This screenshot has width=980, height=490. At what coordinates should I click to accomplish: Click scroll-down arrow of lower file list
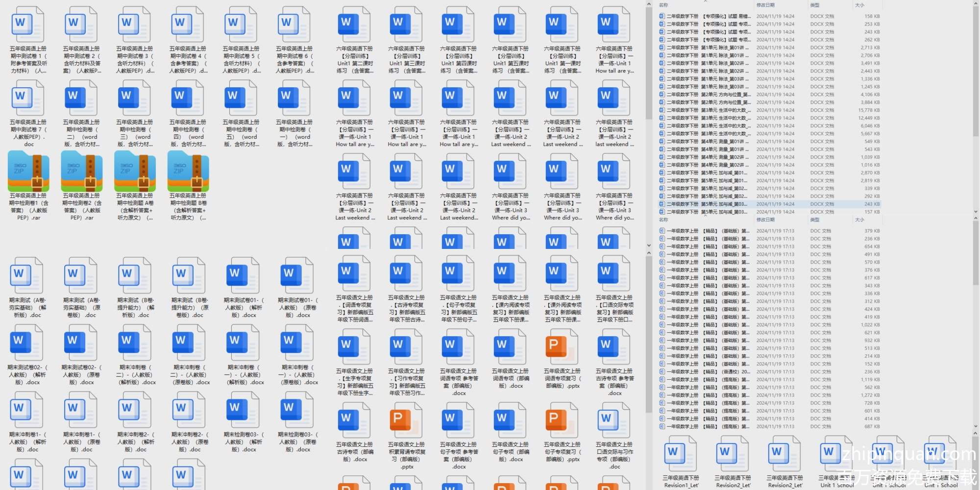[975, 427]
